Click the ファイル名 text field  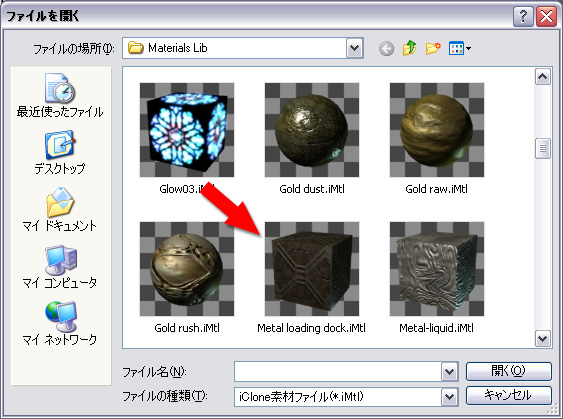pos(338,372)
